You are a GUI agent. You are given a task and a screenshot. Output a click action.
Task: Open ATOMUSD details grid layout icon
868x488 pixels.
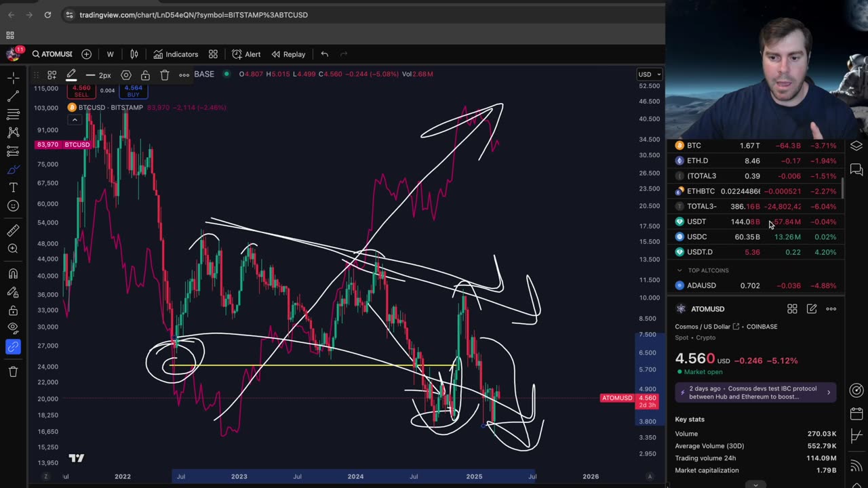(792, 309)
